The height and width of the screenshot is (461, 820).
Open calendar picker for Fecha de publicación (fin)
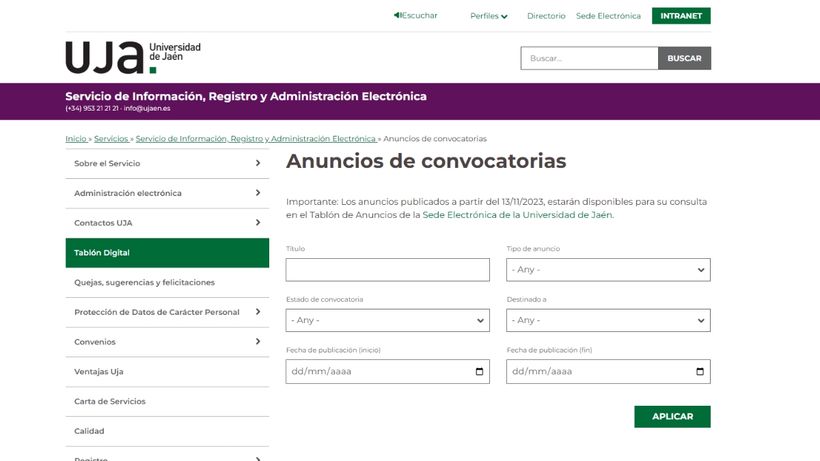point(700,372)
